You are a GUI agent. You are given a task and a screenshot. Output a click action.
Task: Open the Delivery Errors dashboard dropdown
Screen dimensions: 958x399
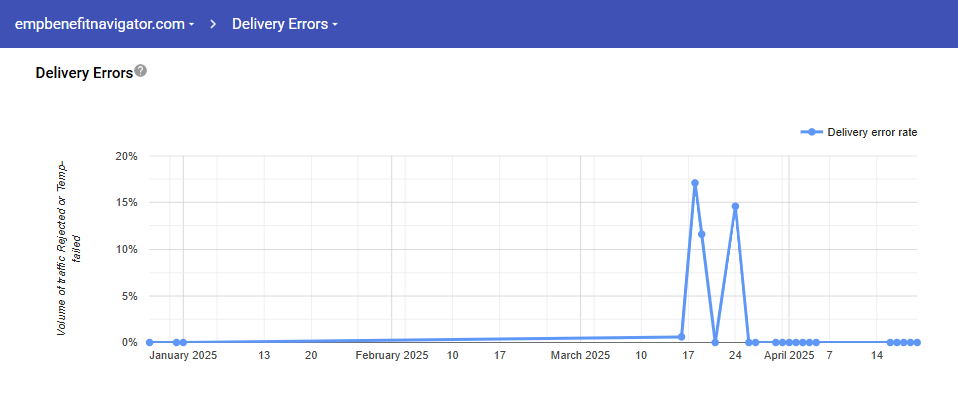(285, 24)
